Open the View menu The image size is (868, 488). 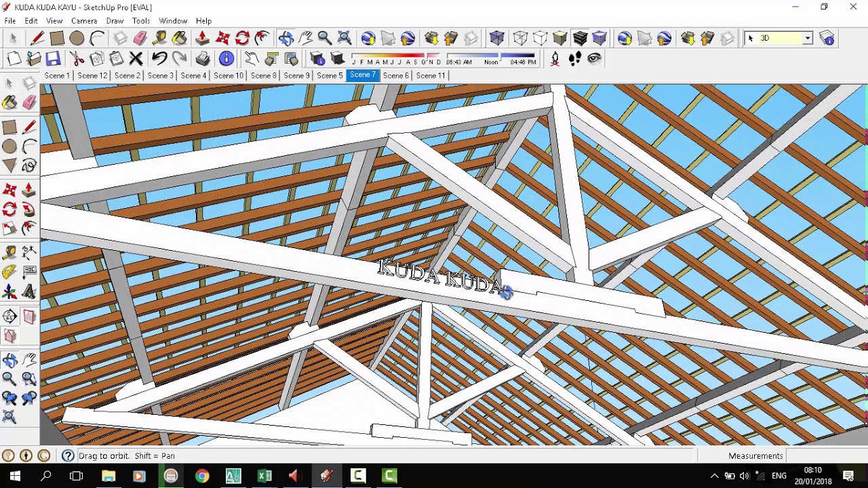click(54, 21)
